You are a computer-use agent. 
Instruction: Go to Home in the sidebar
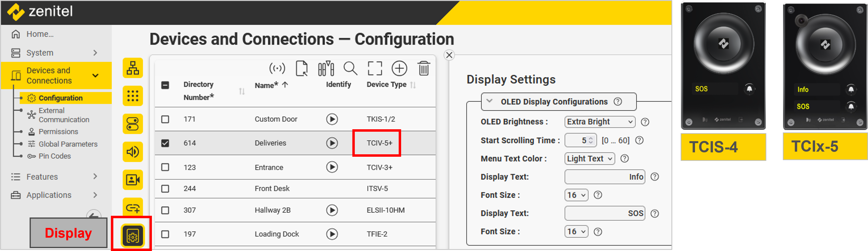(x=40, y=34)
